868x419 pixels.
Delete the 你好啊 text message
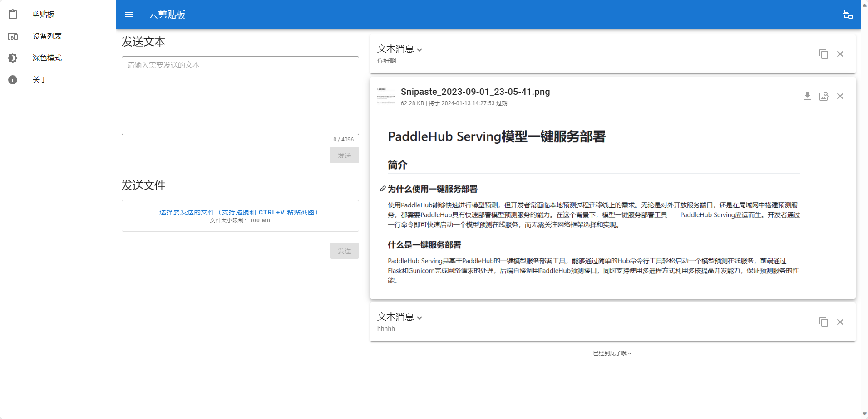[x=840, y=54]
